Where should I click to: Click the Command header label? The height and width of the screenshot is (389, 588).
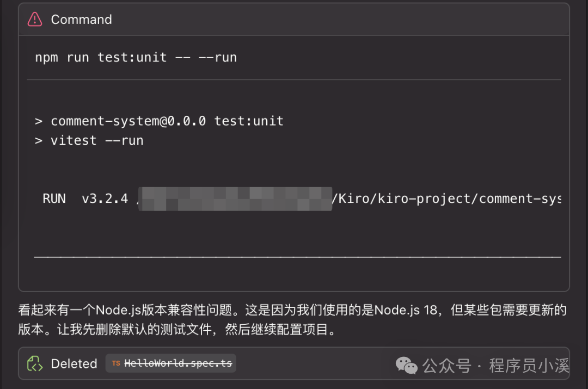pos(81,19)
